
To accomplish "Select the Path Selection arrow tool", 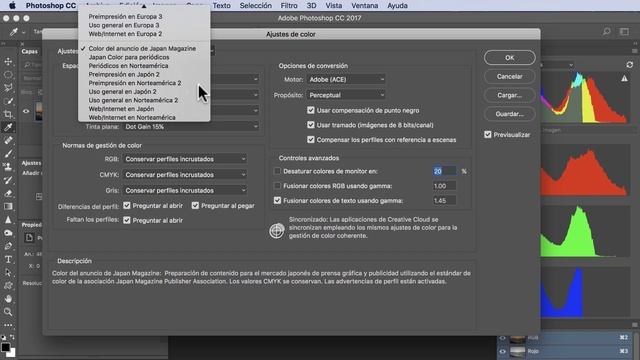I will pyautogui.click(x=8, y=272).
